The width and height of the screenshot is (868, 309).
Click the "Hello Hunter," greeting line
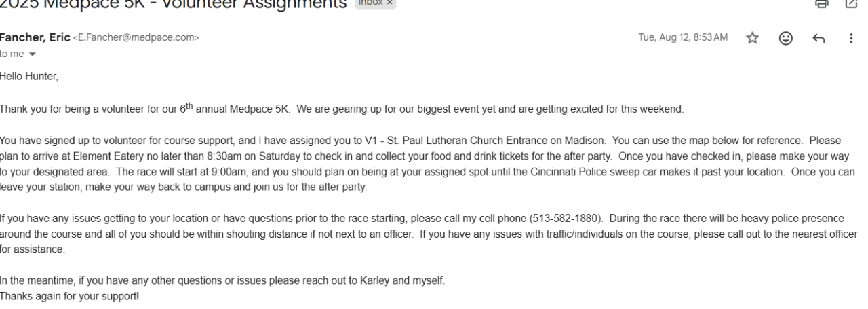pyautogui.click(x=29, y=80)
